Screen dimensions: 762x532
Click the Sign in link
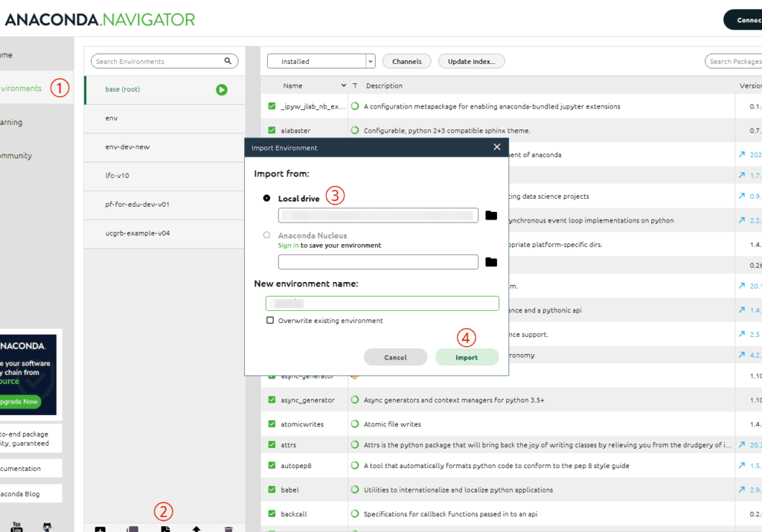click(288, 246)
